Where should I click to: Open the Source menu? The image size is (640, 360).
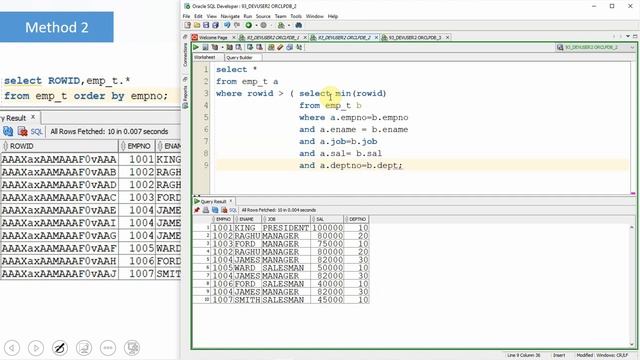pyautogui.click(x=263, y=16)
